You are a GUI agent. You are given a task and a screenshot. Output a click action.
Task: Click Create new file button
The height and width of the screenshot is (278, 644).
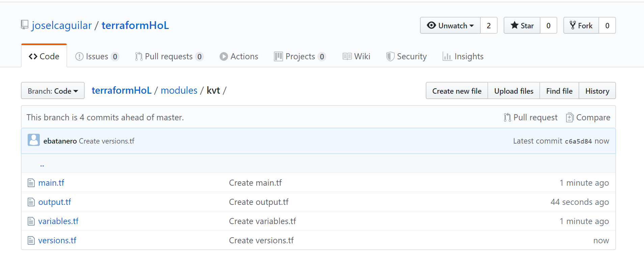coord(457,91)
